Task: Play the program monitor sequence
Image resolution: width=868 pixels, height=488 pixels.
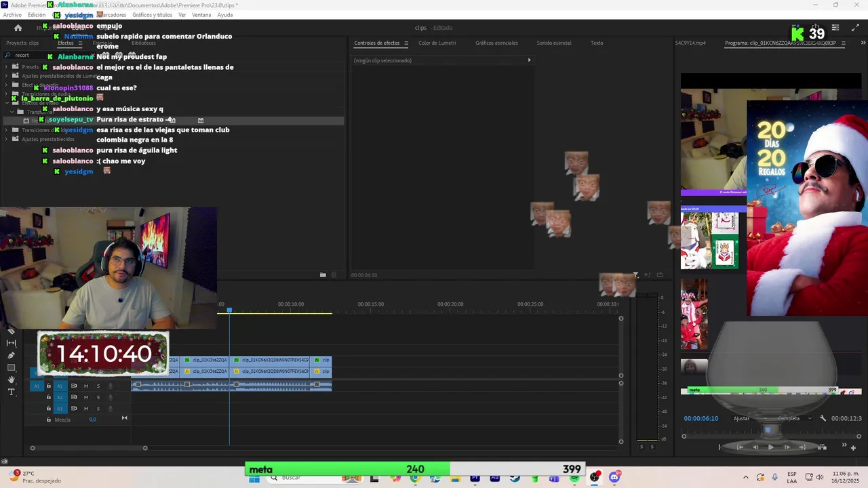Action: (770, 447)
